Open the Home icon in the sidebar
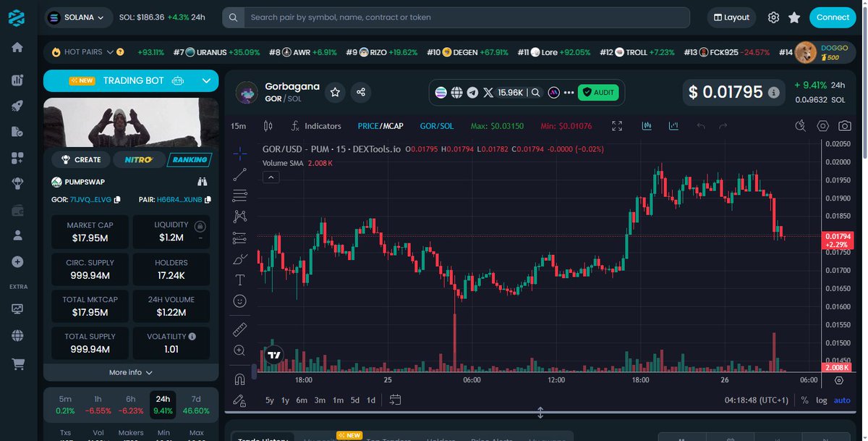Image resolution: width=868 pixels, height=441 pixels. [17, 47]
